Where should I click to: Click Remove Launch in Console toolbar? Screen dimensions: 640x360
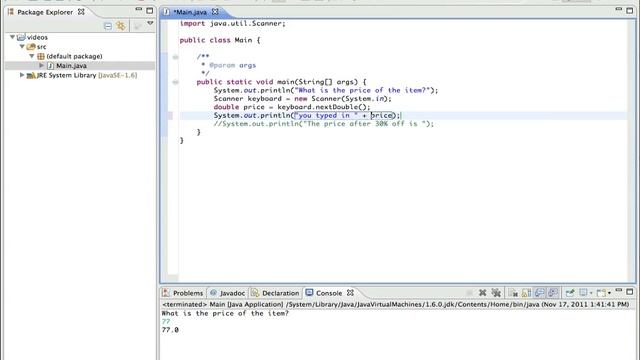coord(482,293)
